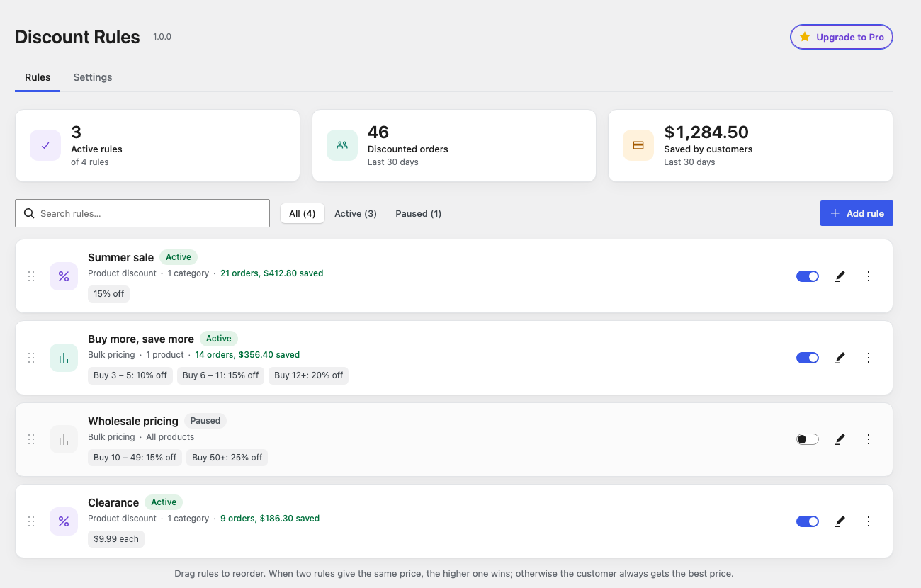Click the Clearance edit pencil icon

pyautogui.click(x=840, y=521)
